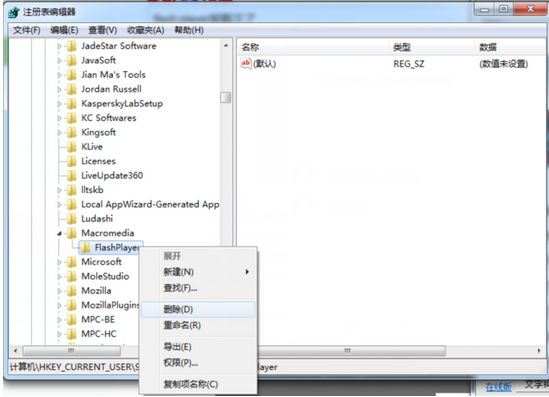Expand the Mozilla key
Screen dimensions: 549x397
59,291
